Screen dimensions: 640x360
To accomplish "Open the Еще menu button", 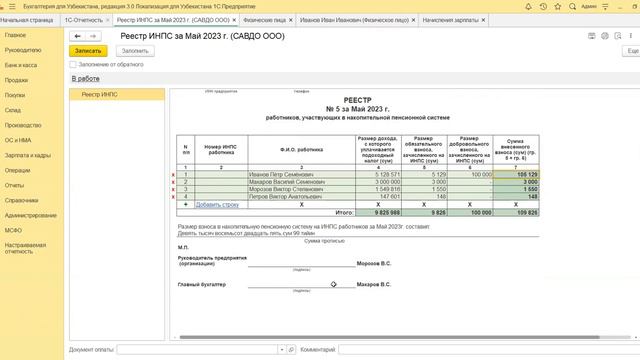I will 632,51.
